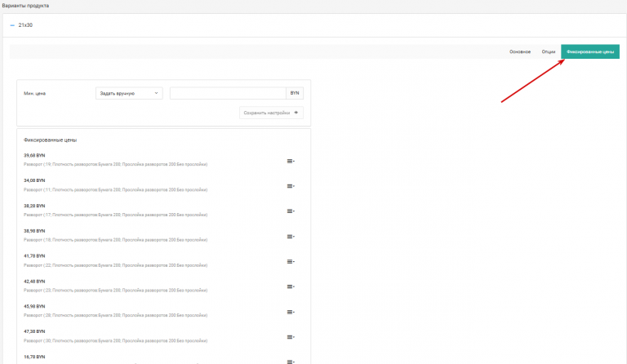Collapse the 21x30 variant with minus icon
The height and width of the screenshot is (364, 627).
point(12,25)
